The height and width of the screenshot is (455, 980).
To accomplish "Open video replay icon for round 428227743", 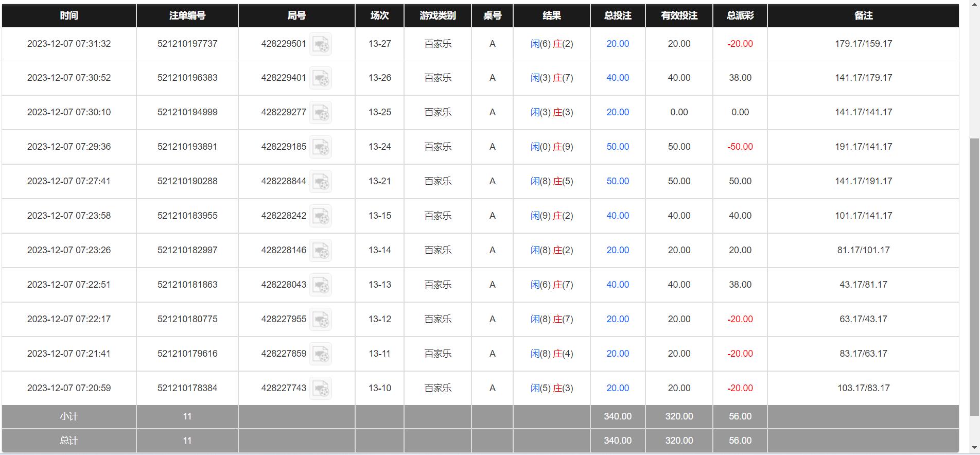I will click(320, 389).
